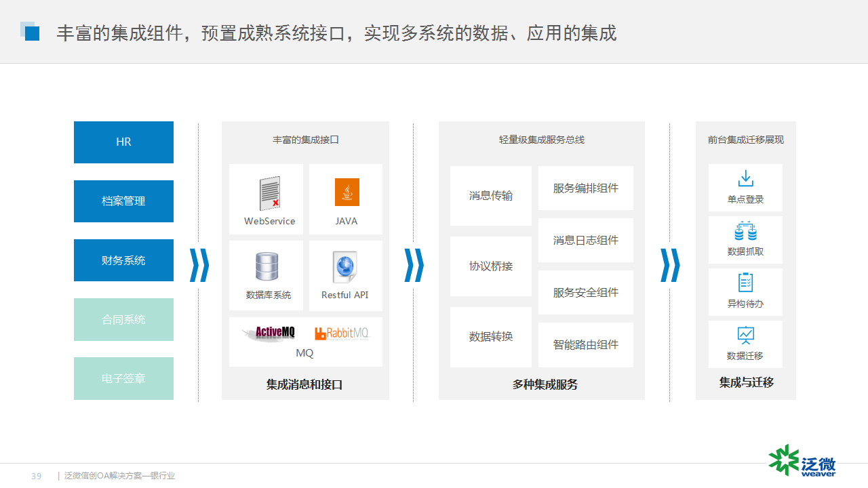Select the 档案管理 box
This screenshot has height=488, width=868.
tap(123, 201)
